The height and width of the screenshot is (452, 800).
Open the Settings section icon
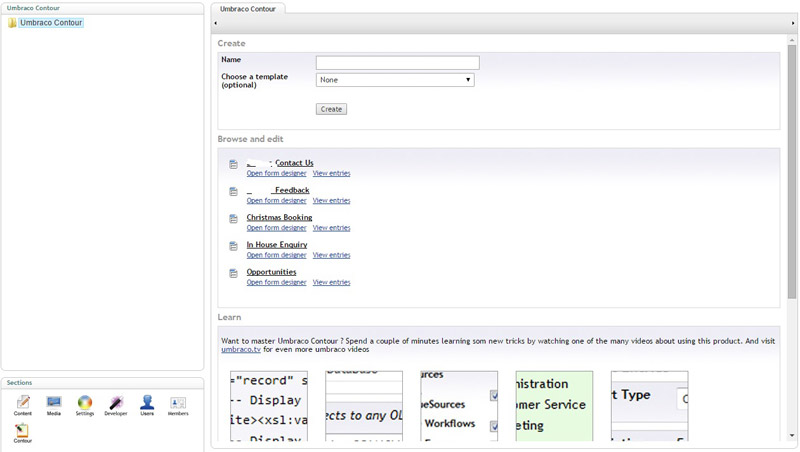pos(85,403)
